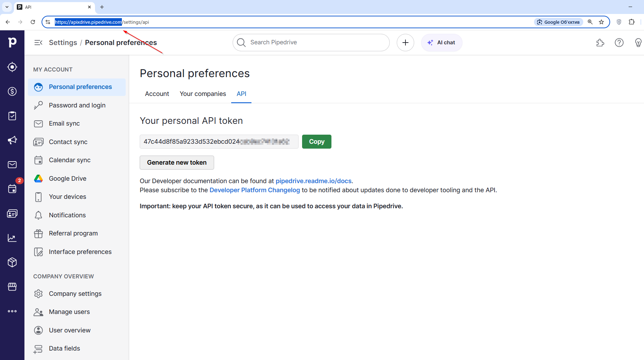Click the browser shield icon
Image resolution: width=644 pixels, height=360 pixels.
pyautogui.click(x=619, y=22)
